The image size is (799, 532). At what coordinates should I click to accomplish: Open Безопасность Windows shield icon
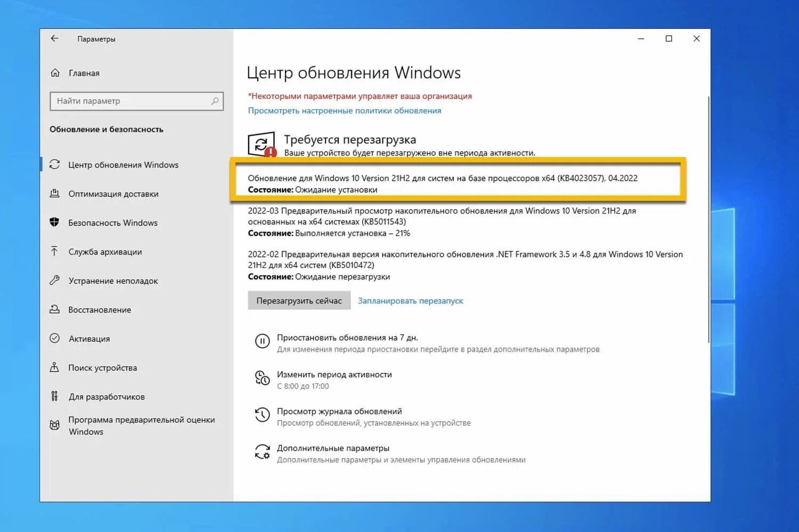tap(55, 223)
